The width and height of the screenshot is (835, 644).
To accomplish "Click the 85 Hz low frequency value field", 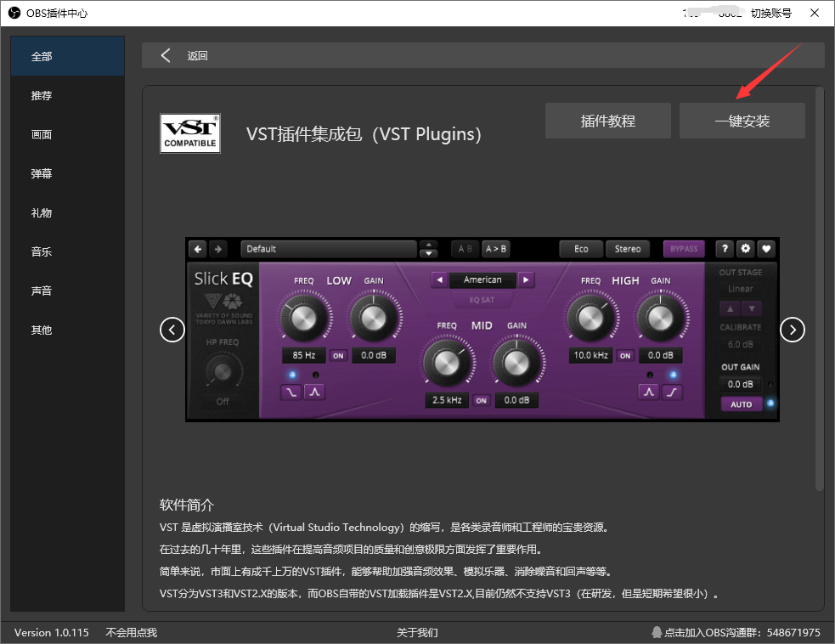I will pyautogui.click(x=303, y=355).
